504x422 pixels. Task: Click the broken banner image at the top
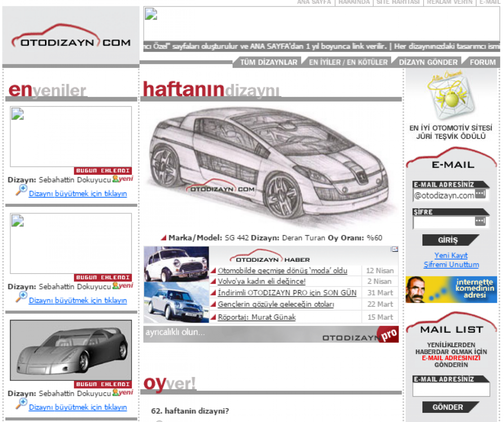pyautogui.click(x=321, y=24)
